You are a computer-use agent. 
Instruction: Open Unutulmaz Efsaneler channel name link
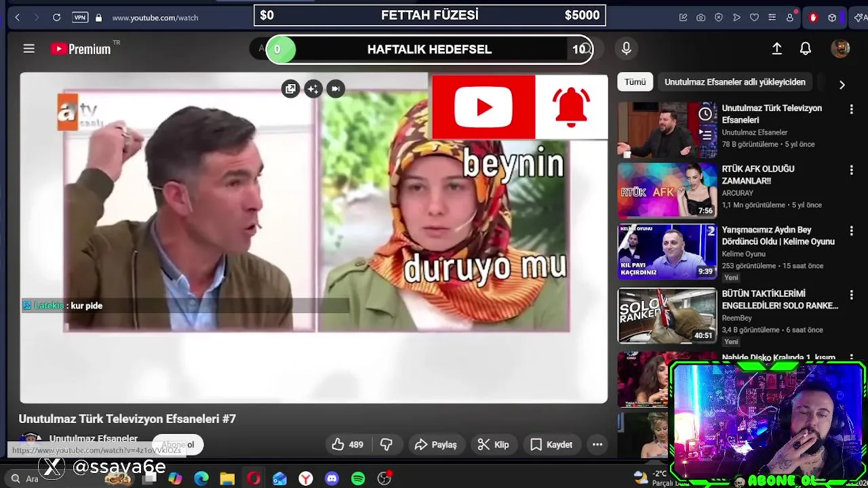(94, 439)
